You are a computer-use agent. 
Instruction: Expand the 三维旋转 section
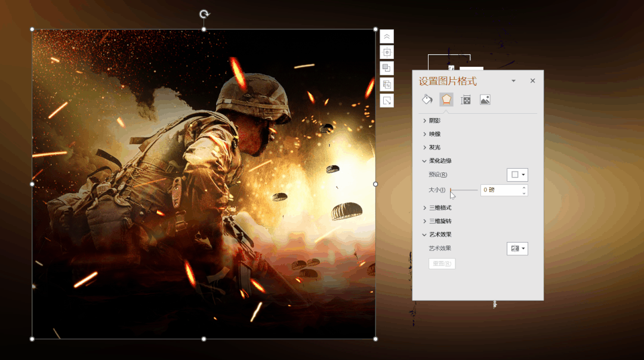point(437,221)
